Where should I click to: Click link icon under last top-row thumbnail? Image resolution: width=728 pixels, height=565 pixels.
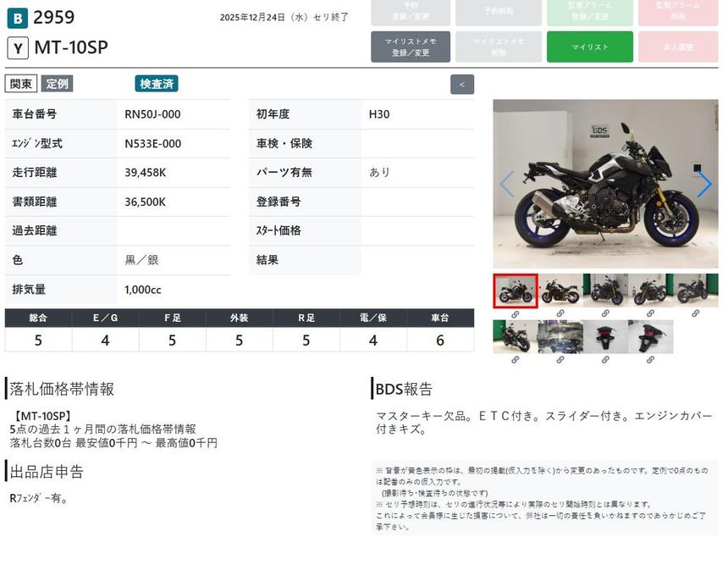click(696, 314)
